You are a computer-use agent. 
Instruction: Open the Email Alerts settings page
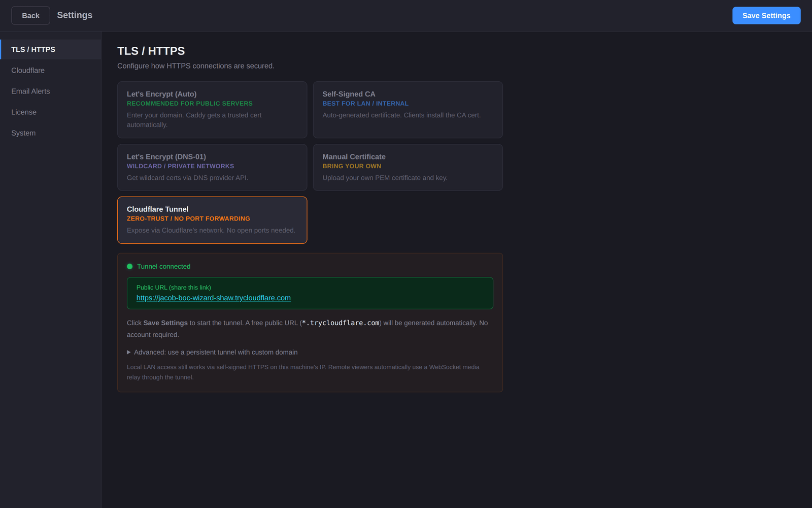[30, 91]
